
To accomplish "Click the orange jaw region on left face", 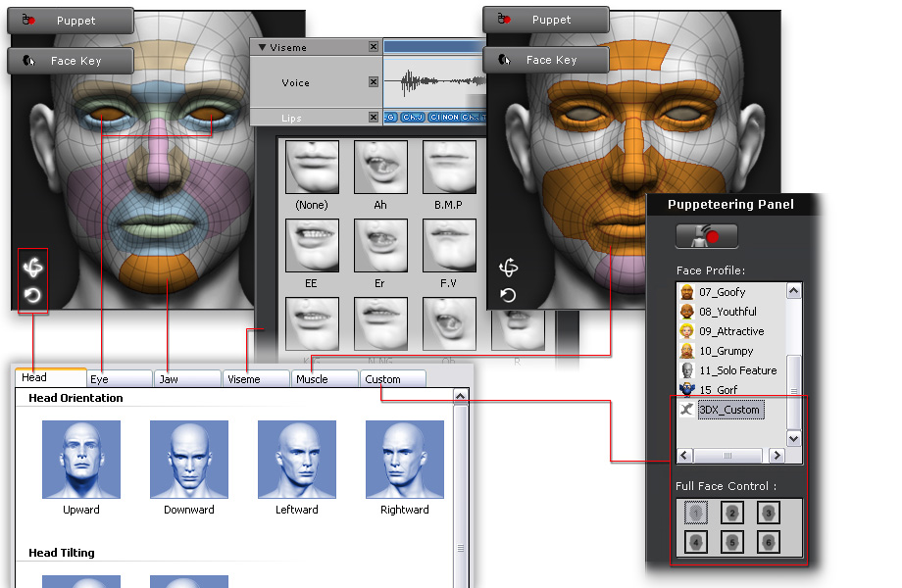I will tap(158, 272).
